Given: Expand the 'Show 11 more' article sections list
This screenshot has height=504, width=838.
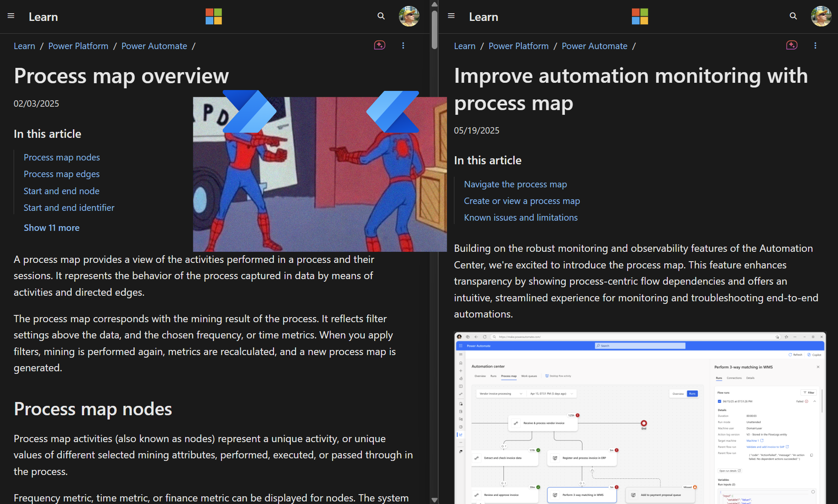Looking at the screenshot, I should pyautogui.click(x=52, y=228).
